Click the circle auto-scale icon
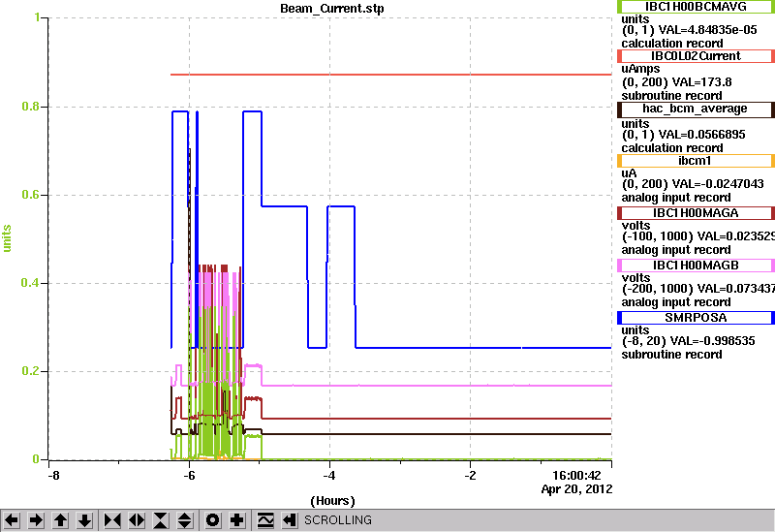775x532 pixels. [212, 520]
